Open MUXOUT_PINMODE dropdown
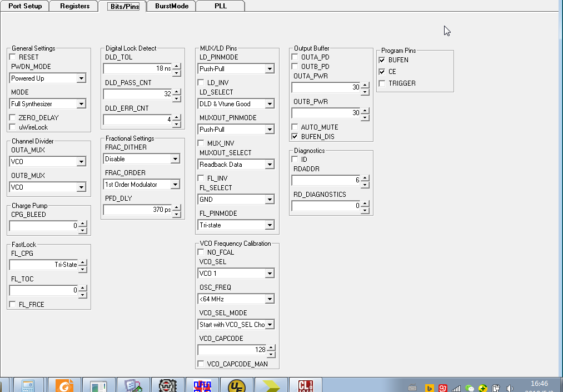 click(x=270, y=130)
